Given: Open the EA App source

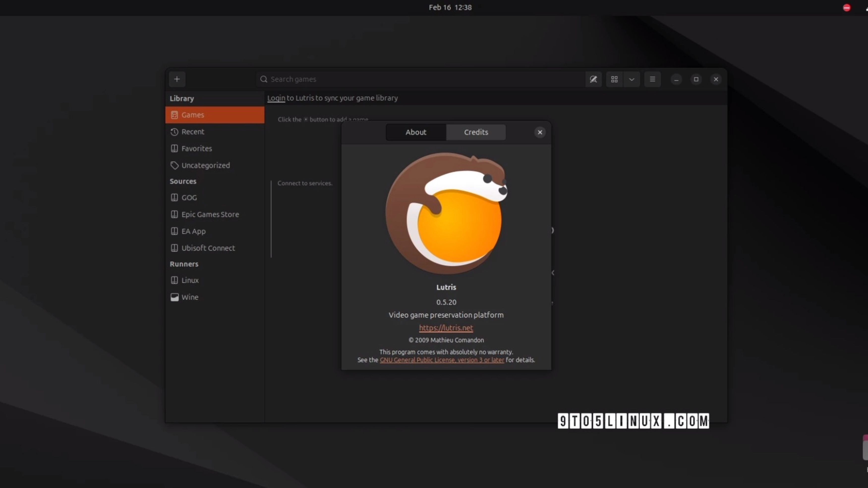Looking at the screenshot, I should coord(193,231).
